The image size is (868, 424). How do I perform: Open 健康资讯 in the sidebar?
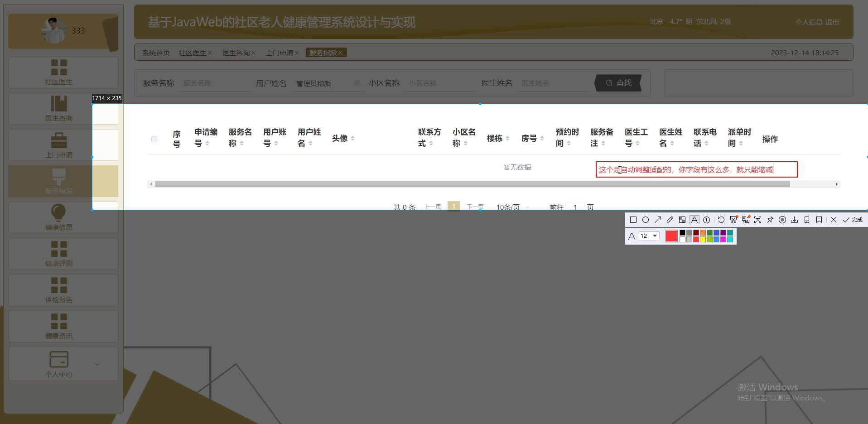click(x=63, y=326)
